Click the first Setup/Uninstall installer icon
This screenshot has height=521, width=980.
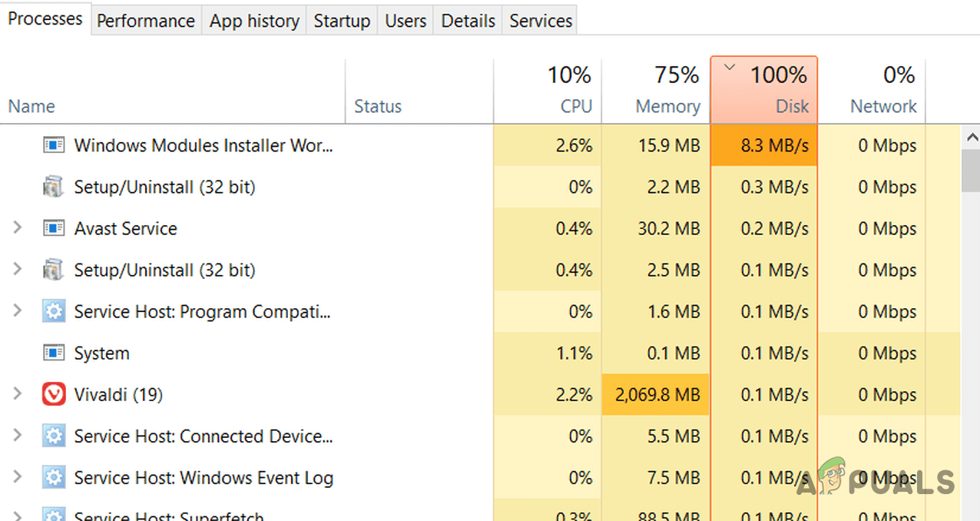[x=53, y=187]
